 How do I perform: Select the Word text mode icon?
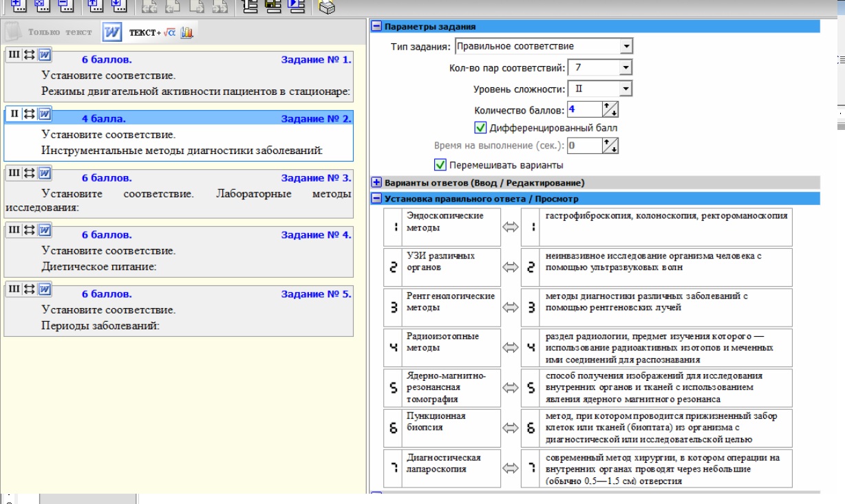click(111, 32)
